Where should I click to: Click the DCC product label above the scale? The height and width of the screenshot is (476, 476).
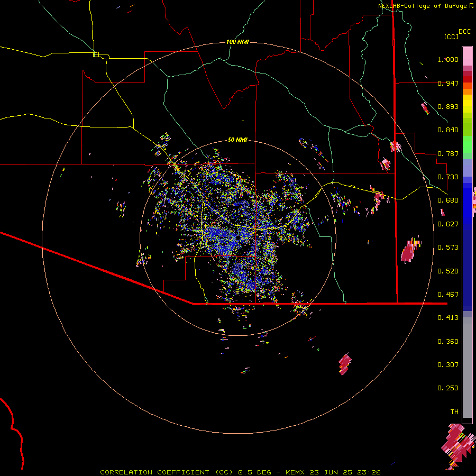[465, 32]
